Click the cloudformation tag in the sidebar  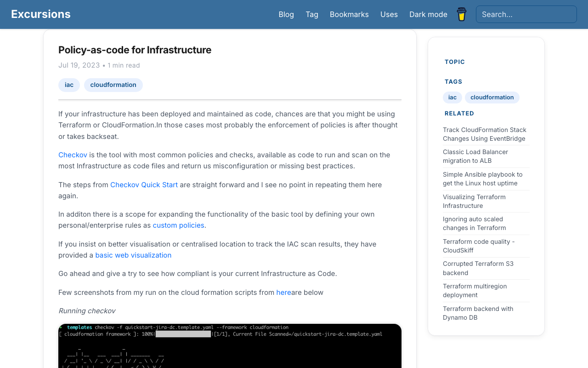pyautogui.click(x=492, y=98)
